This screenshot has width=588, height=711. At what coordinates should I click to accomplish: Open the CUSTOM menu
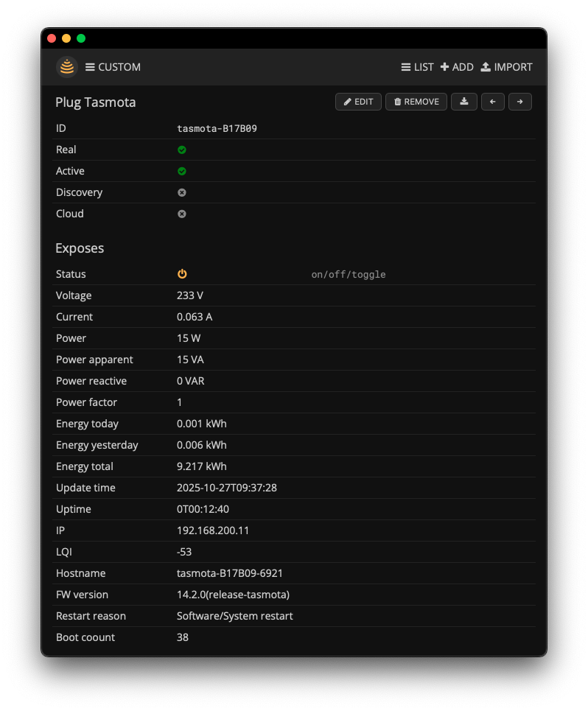(x=113, y=67)
